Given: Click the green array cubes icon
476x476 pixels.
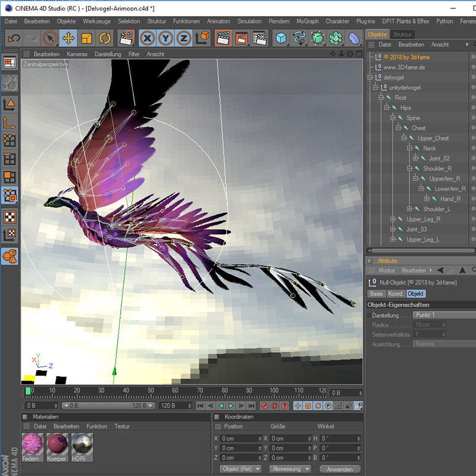Looking at the screenshot, I should [336, 39].
